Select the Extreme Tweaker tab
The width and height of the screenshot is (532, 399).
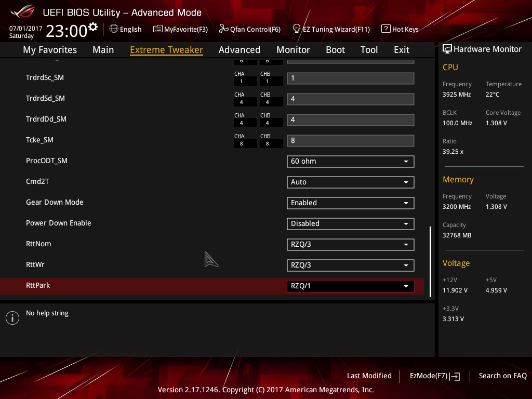click(x=166, y=50)
